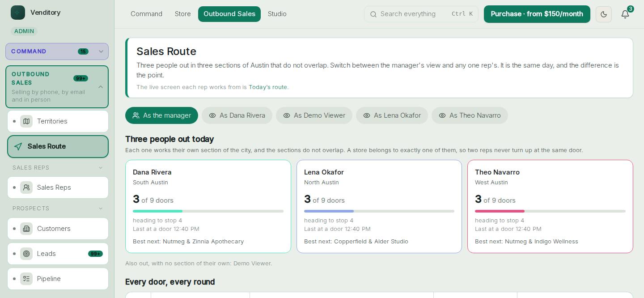Open the Store top tab
The height and width of the screenshot is (298, 644).
click(x=183, y=14)
